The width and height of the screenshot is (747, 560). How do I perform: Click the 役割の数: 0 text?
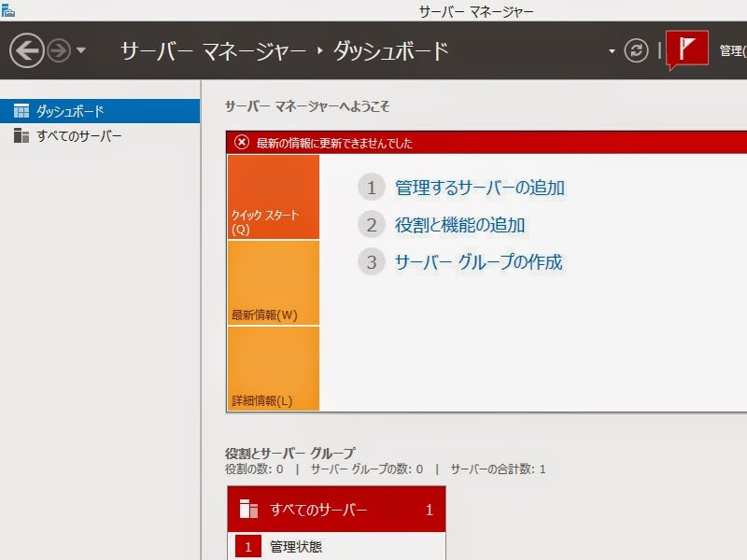coord(254,469)
